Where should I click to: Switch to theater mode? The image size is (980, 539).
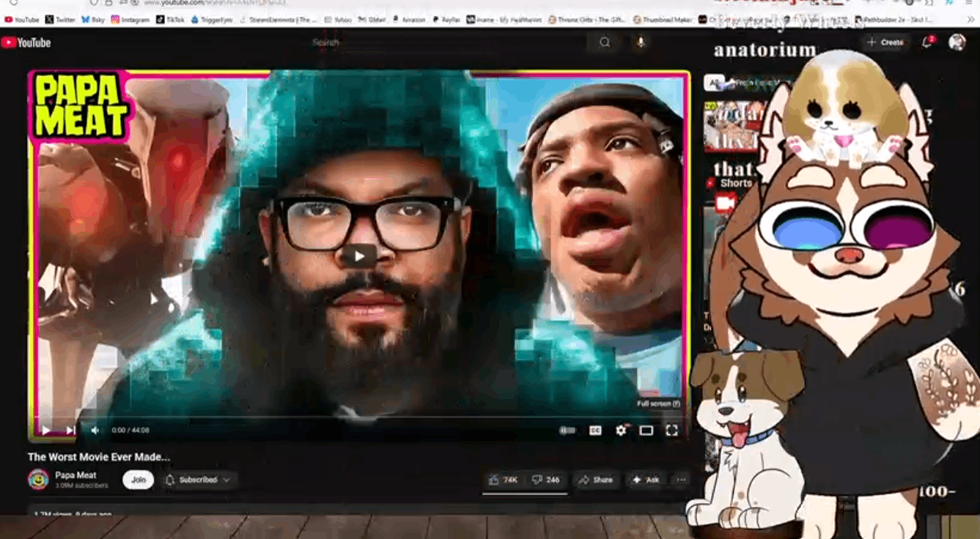click(x=646, y=431)
